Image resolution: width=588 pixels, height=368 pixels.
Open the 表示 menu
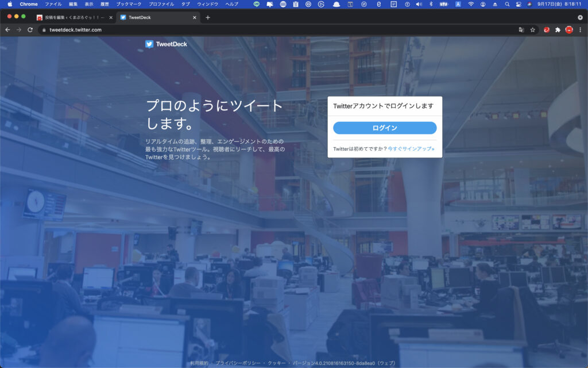pyautogui.click(x=89, y=4)
